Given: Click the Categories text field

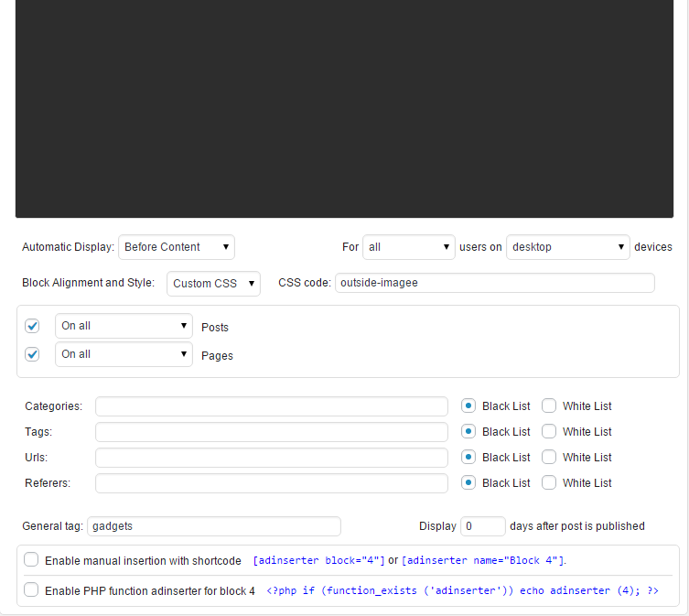Looking at the screenshot, I should click(x=272, y=406).
